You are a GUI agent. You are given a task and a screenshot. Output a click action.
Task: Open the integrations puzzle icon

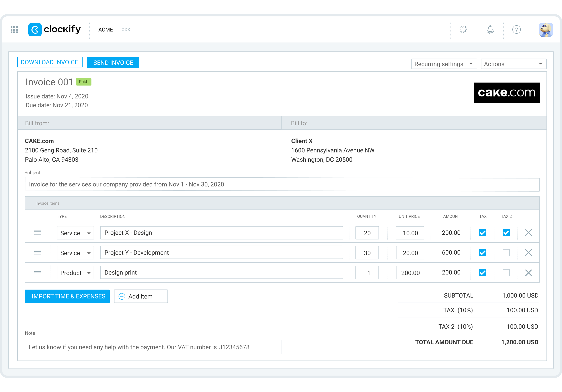point(463,29)
